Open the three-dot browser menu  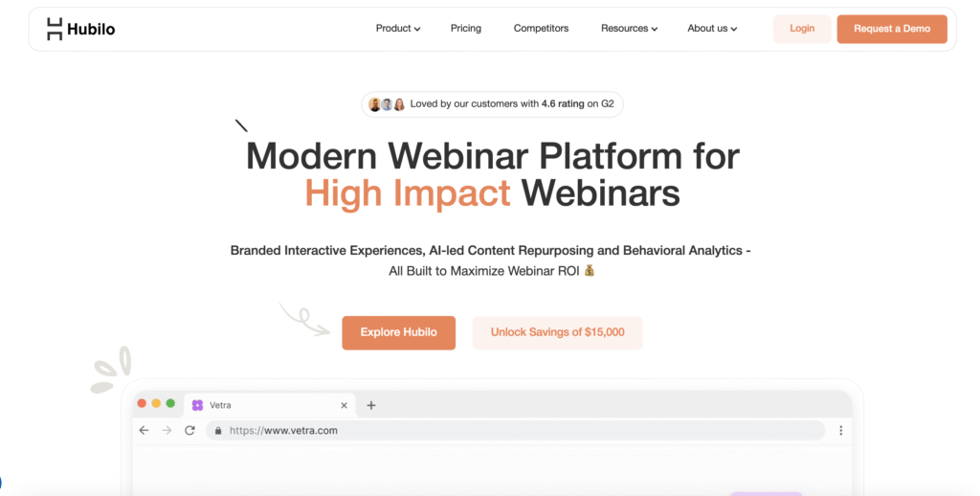pyautogui.click(x=840, y=430)
